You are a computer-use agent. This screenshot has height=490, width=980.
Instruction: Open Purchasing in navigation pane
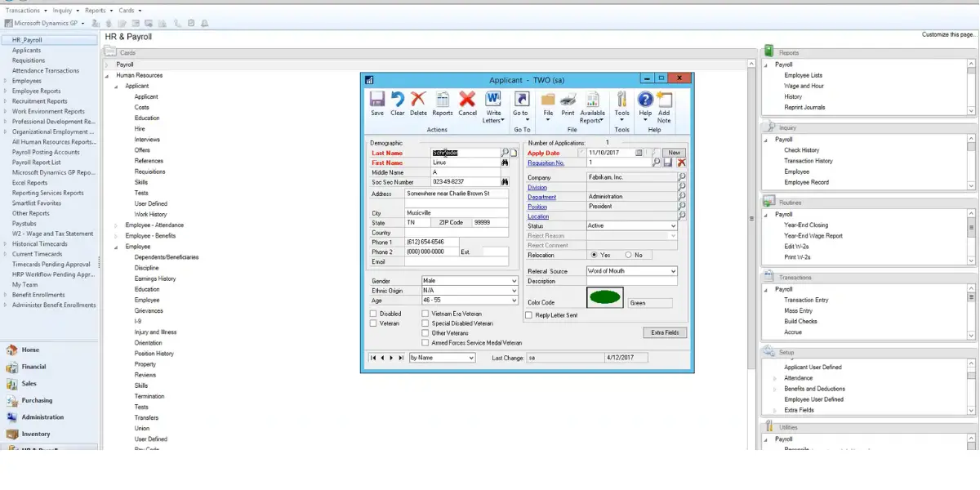(37, 400)
